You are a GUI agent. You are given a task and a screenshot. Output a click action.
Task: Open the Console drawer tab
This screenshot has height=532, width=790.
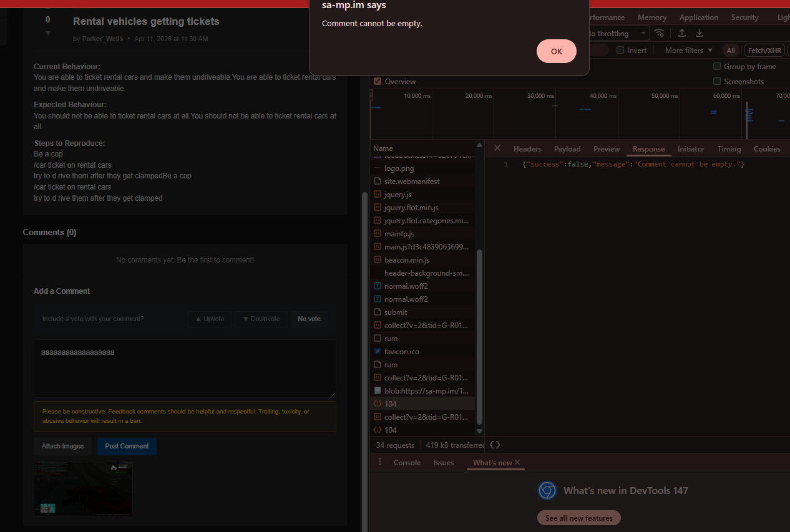(407, 463)
